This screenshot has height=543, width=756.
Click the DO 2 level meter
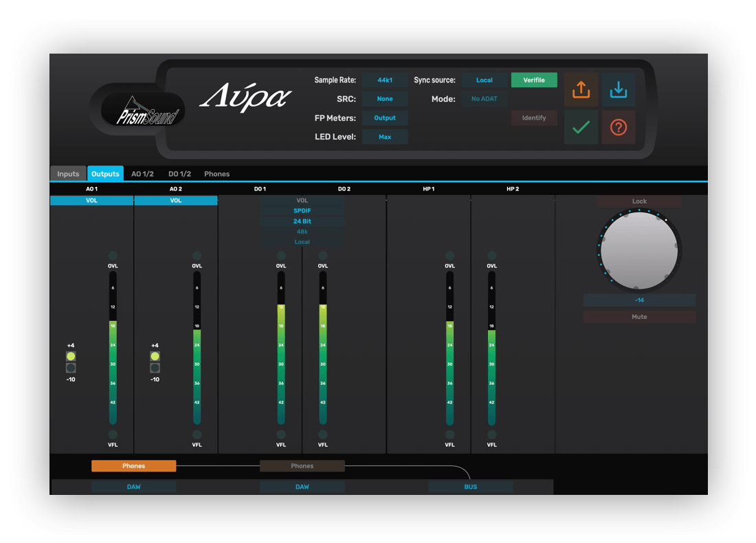point(323,348)
